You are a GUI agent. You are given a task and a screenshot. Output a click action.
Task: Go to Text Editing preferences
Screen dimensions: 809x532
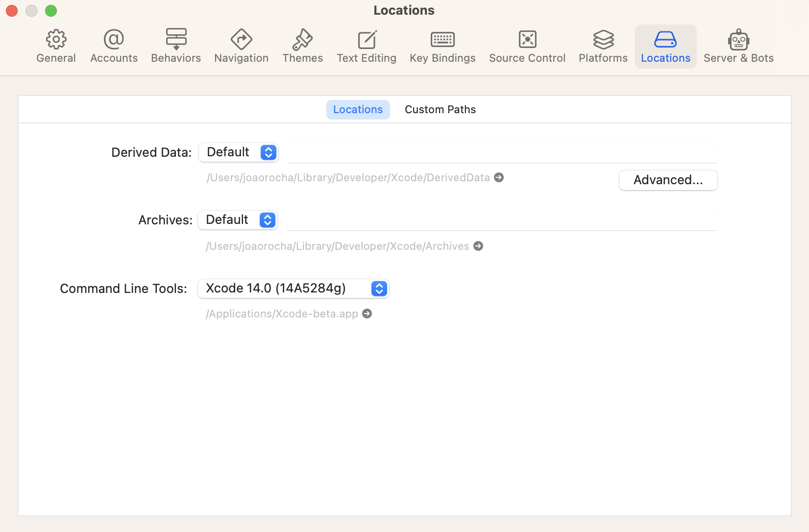point(366,46)
